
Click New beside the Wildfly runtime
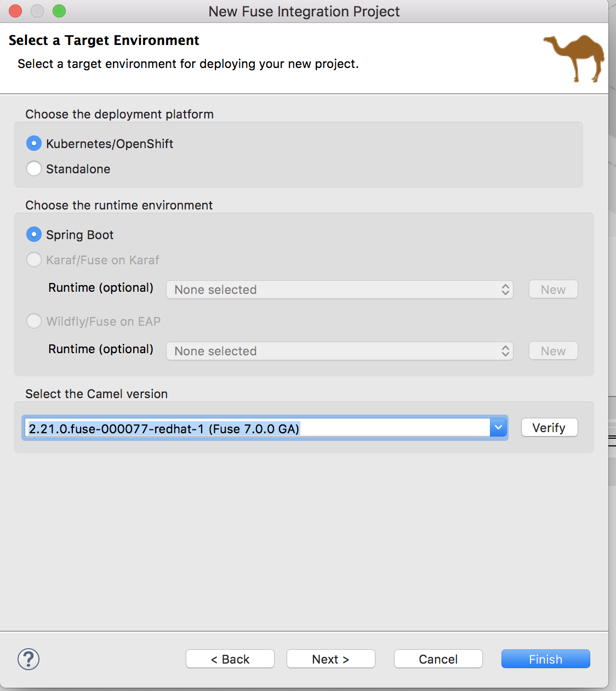coord(553,351)
